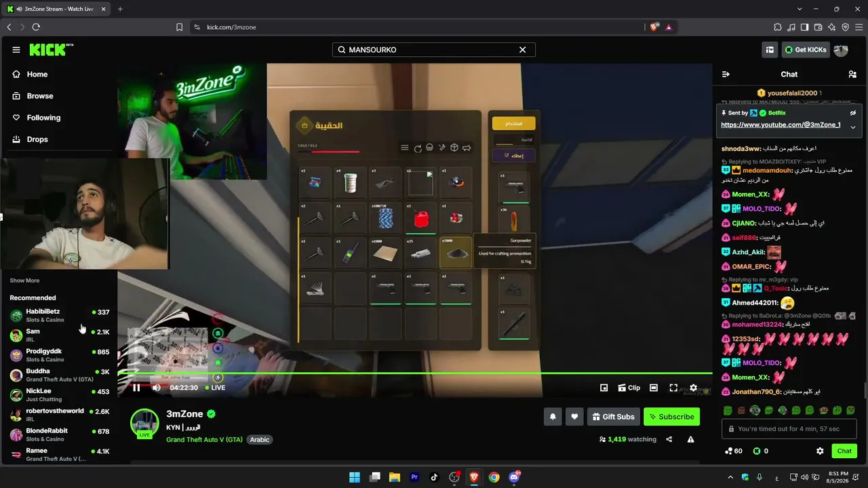This screenshot has height=488, width=868.
Task: Open Buddha recommended channel
Action: click(x=60, y=375)
